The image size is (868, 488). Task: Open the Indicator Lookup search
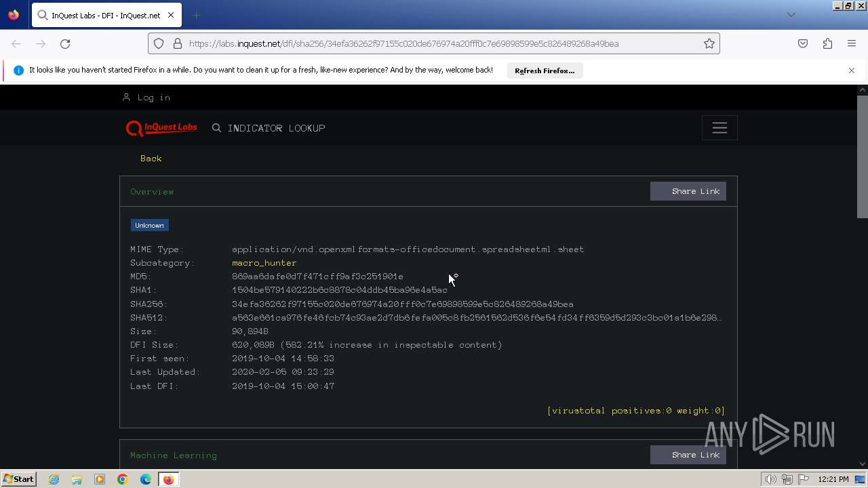[277, 128]
